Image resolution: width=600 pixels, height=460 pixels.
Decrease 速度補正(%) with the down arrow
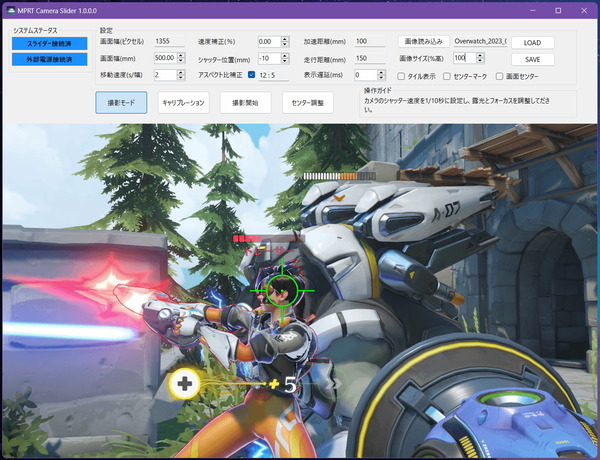point(285,44)
